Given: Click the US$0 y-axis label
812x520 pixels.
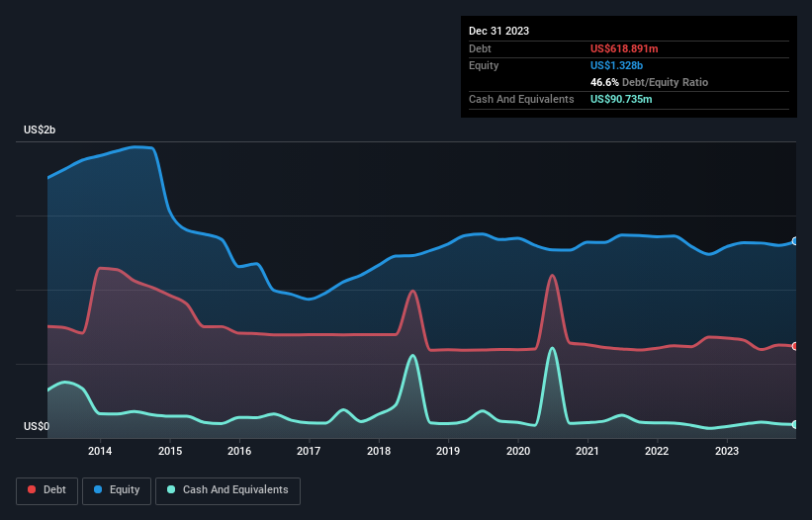Looking at the screenshot, I should point(37,426).
